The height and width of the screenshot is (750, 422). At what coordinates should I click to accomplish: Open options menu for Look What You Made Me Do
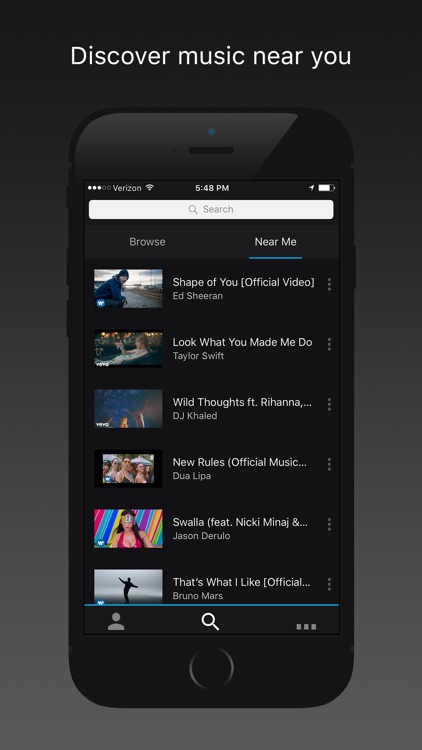[329, 344]
